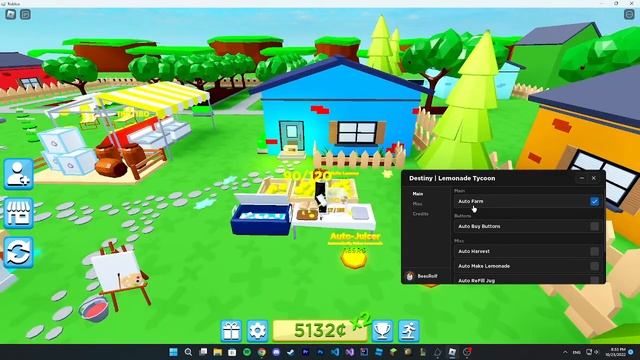This screenshot has height=360, width=640.
Task: Open File Explorer from the taskbar
Action: click(x=218, y=352)
